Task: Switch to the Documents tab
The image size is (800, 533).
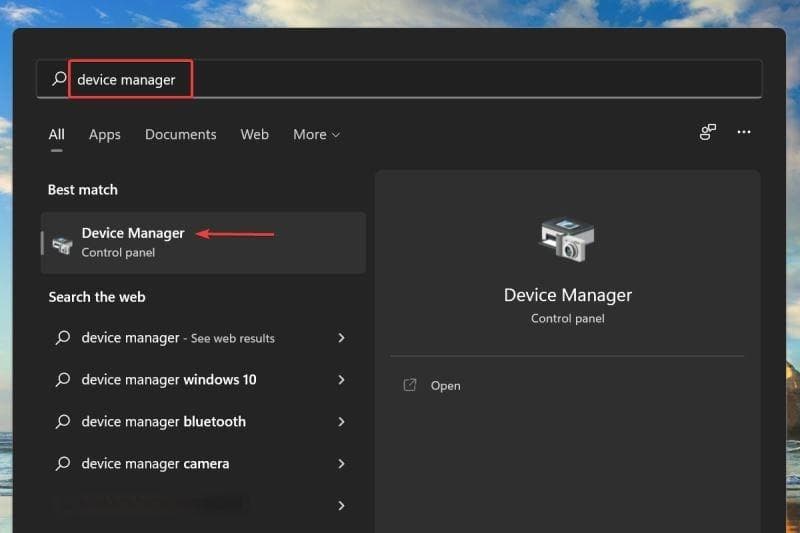Action: coord(181,134)
